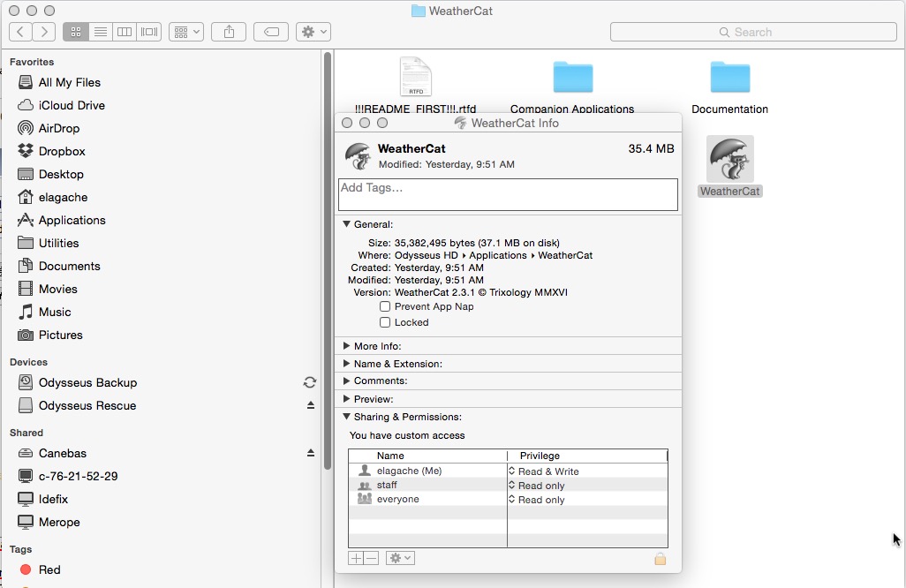Select the Red tag

[49, 570]
